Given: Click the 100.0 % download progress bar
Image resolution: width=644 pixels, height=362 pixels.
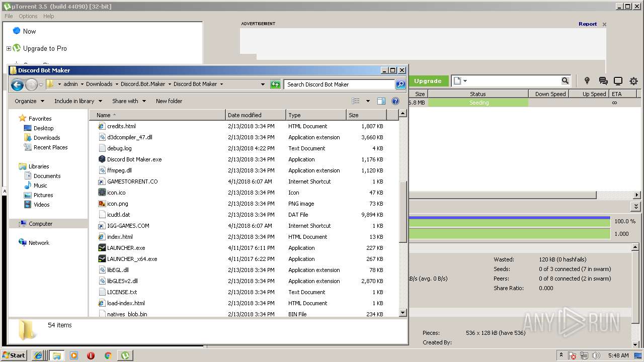Looking at the screenshot, I should pos(509,221).
